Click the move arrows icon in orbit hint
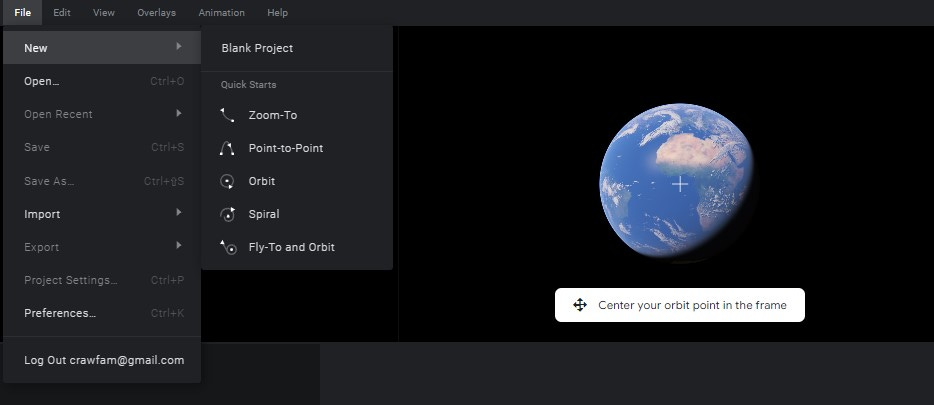 coord(580,305)
